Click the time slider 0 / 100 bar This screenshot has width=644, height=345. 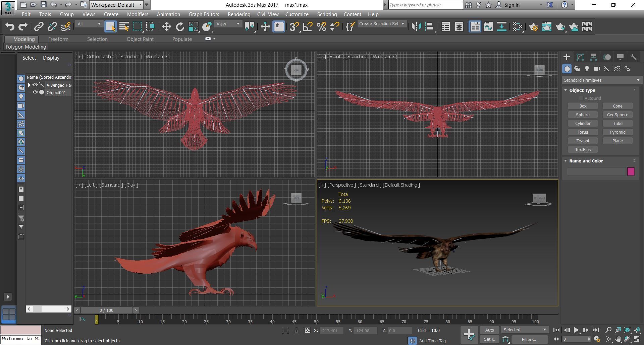click(106, 310)
